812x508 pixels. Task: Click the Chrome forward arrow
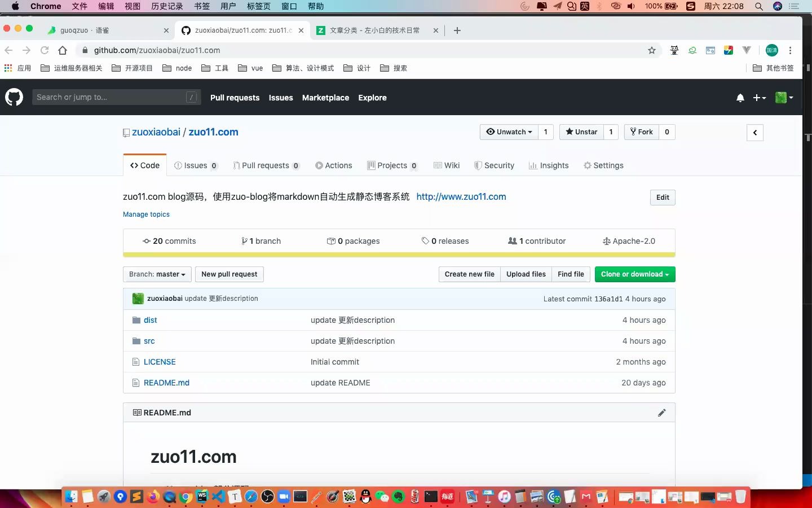point(26,50)
